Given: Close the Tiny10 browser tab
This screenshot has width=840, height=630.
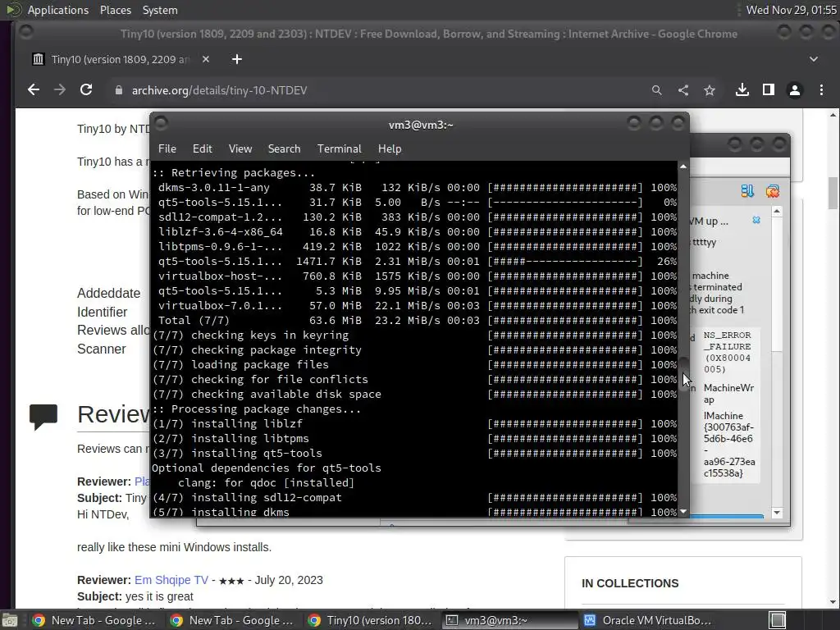Looking at the screenshot, I should pyautogui.click(x=206, y=59).
